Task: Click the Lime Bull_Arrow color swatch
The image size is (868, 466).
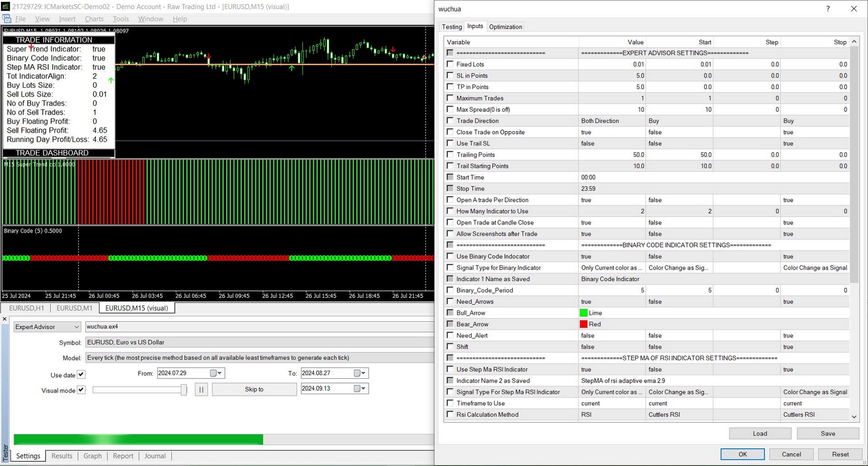Action: click(584, 313)
